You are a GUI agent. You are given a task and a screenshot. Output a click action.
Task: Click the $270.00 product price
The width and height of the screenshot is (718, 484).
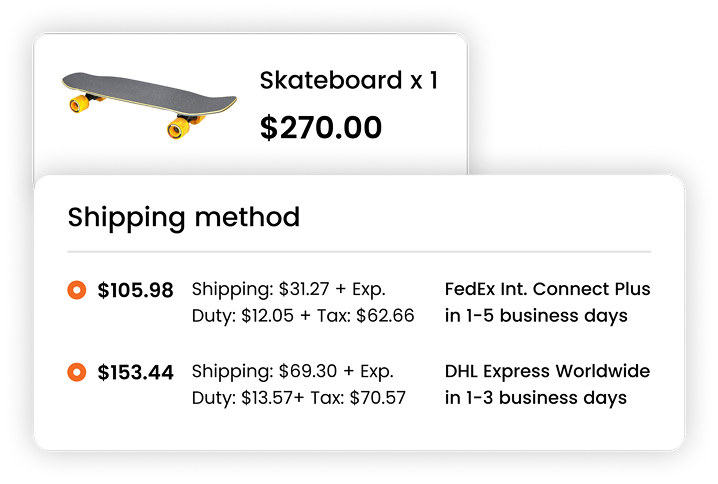(320, 128)
